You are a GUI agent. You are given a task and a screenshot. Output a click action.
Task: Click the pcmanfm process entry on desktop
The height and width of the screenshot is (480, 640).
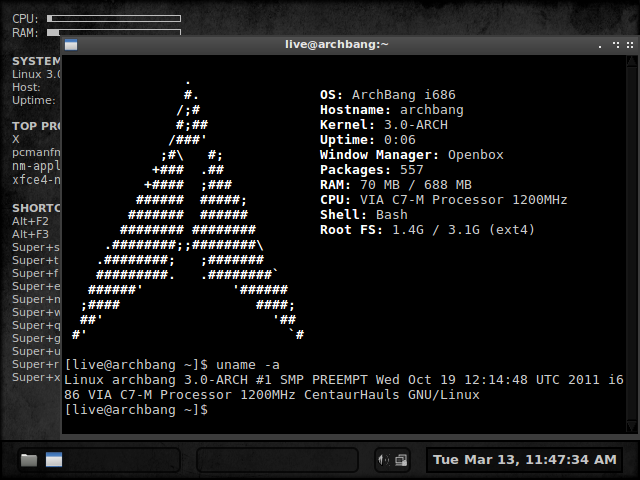(x=36, y=153)
